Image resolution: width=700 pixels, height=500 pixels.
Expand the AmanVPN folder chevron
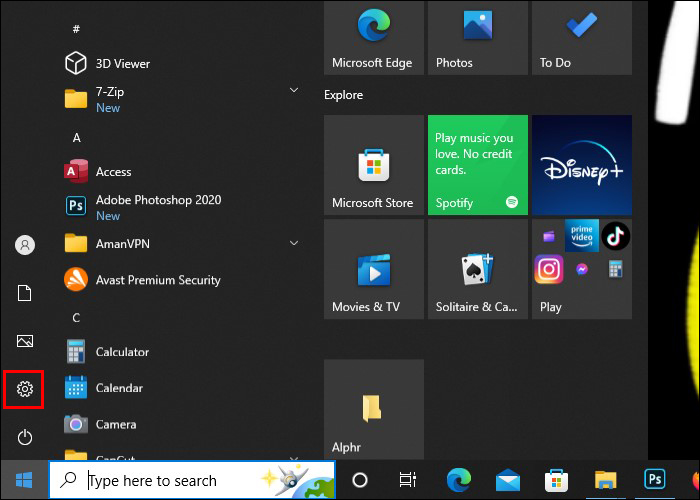pyautogui.click(x=294, y=243)
